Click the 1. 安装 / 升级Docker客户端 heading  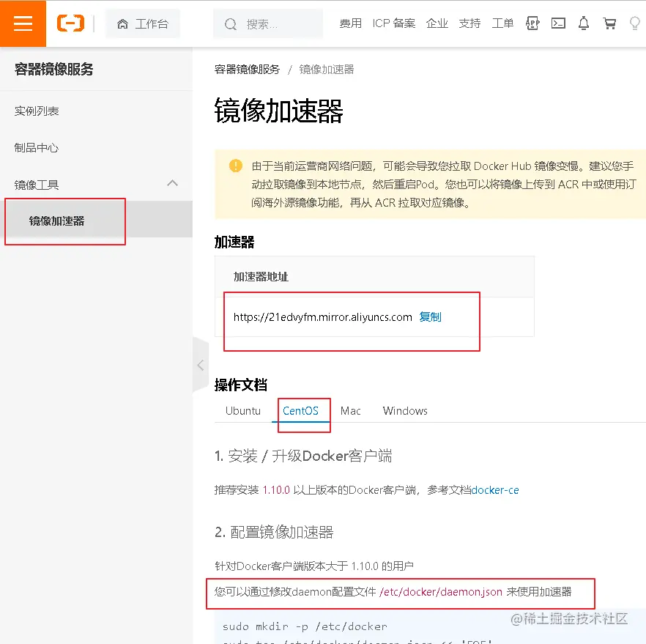tap(303, 456)
